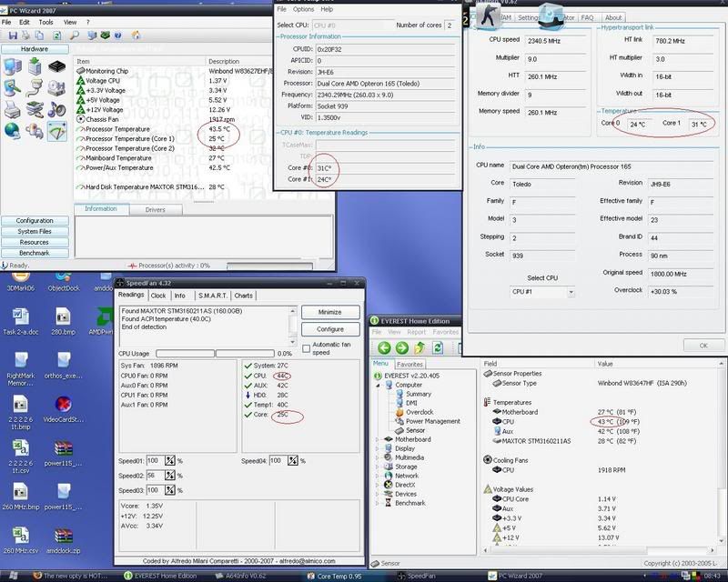
Task: Expand the Storage node in EVEREST tree
Action: (x=378, y=467)
